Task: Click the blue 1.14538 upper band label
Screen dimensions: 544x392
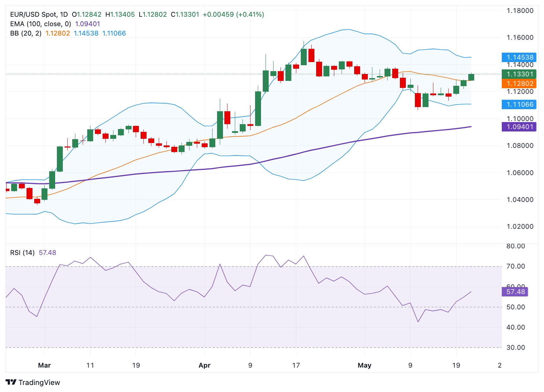Action: point(519,57)
